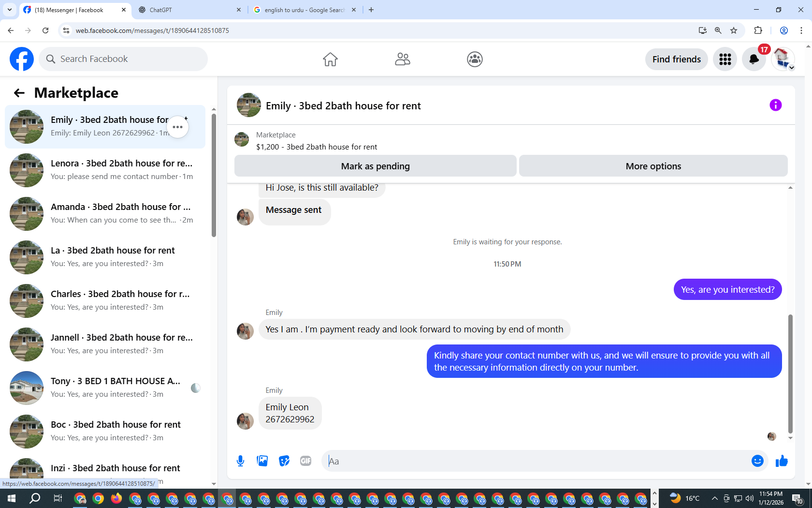The width and height of the screenshot is (812, 508).
Task: Open the emoji picker in message box
Action: (757, 461)
